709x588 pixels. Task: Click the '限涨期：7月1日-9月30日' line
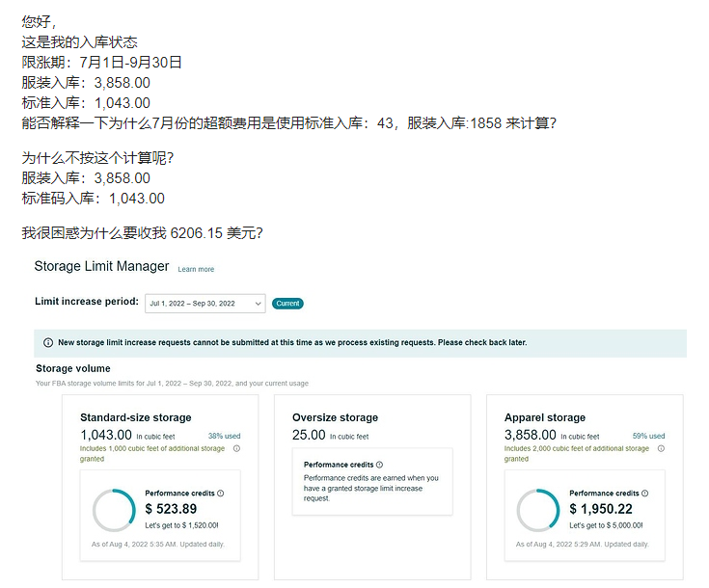pyautogui.click(x=101, y=63)
